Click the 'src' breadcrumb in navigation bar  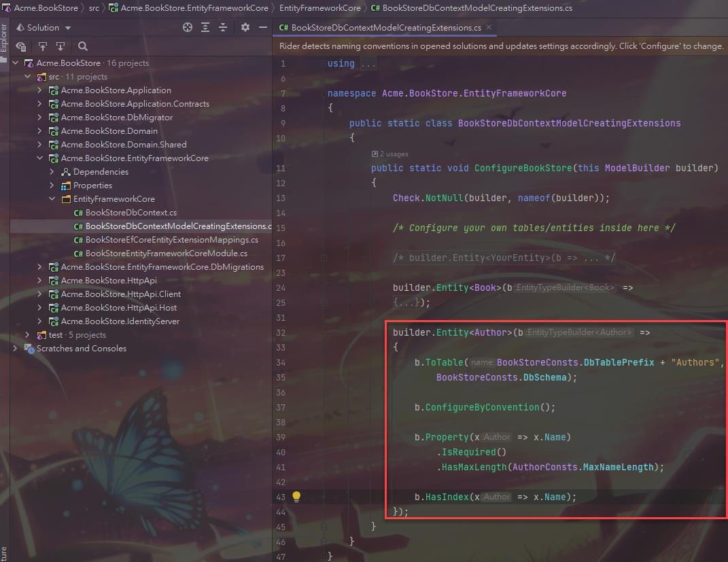pyautogui.click(x=94, y=8)
